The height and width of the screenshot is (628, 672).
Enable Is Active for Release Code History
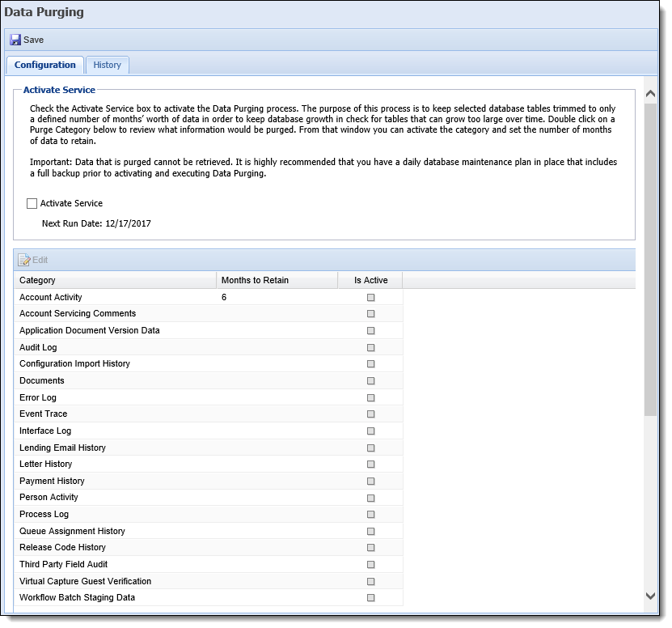coord(370,548)
